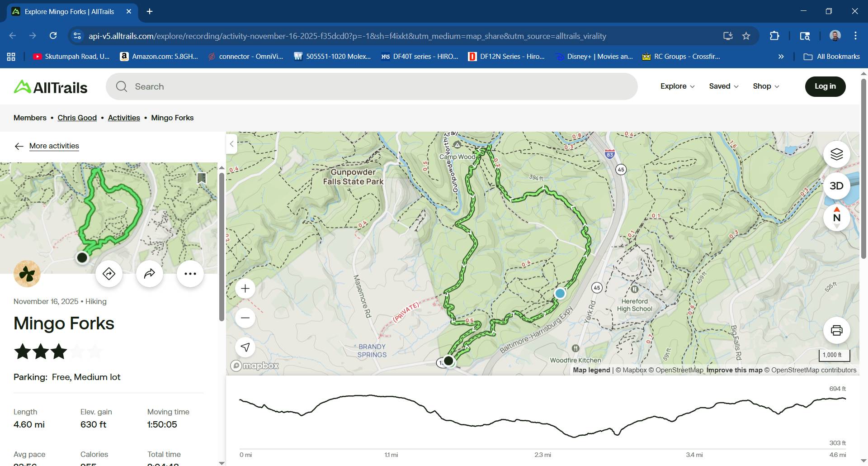Toggle the 3D map view
The image size is (868, 466).
pos(836,186)
